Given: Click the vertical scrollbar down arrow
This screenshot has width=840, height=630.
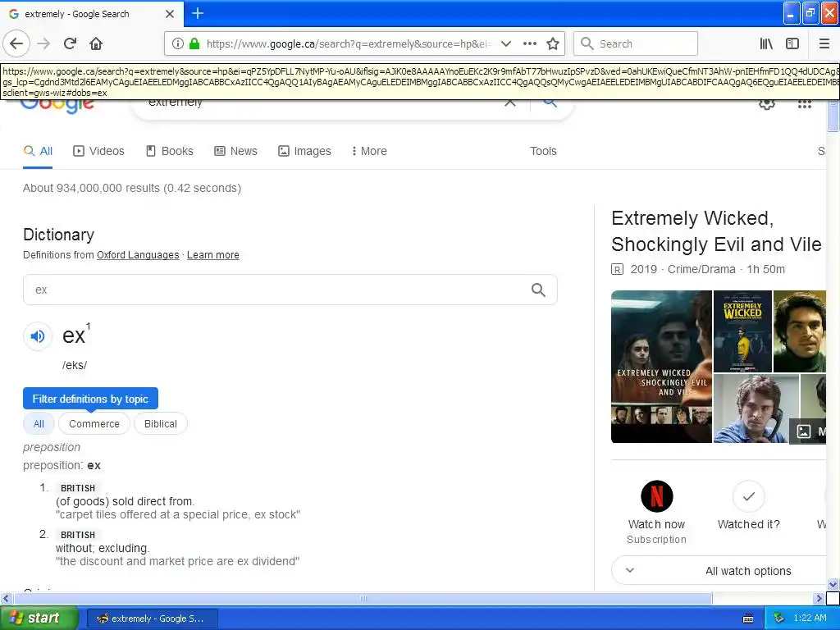Looking at the screenshot, I should (x=833, y=584).
